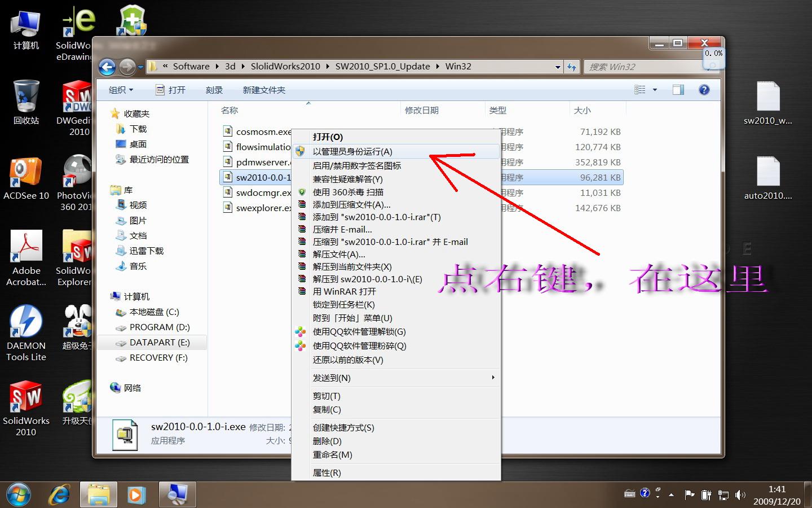Open Windows Media Player on taskbar
Image resolution: width=812 pixels, height=508 pixels.
click(135, 495)
